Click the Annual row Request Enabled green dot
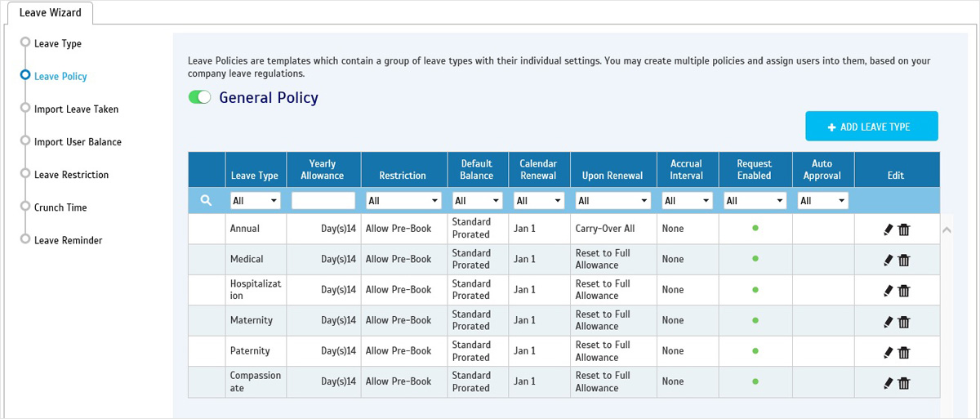This screenshot has width=980, height=419. (x=755, y=228)
